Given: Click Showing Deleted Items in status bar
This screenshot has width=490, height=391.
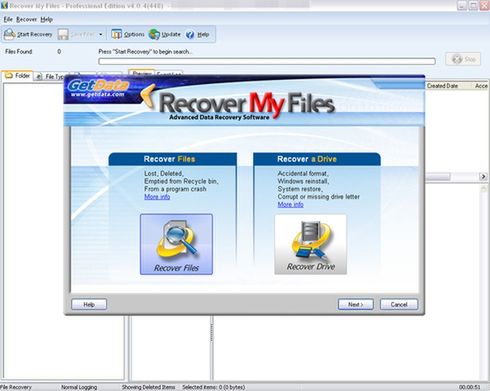Looking at the screenshot, I should [x=148, y=387].
